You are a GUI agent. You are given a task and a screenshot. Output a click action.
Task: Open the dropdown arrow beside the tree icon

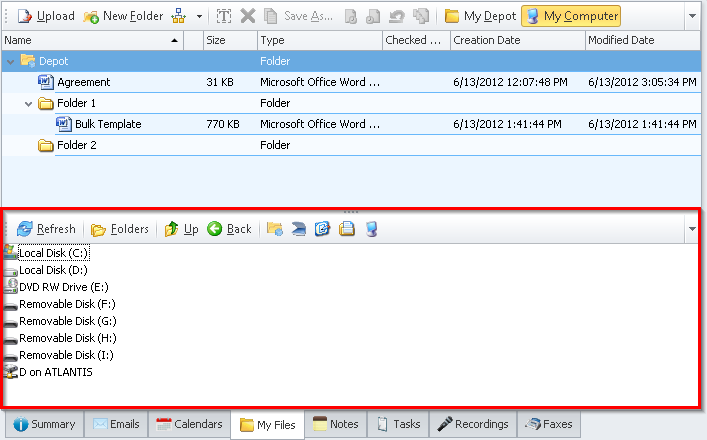(x=199, y=16)
